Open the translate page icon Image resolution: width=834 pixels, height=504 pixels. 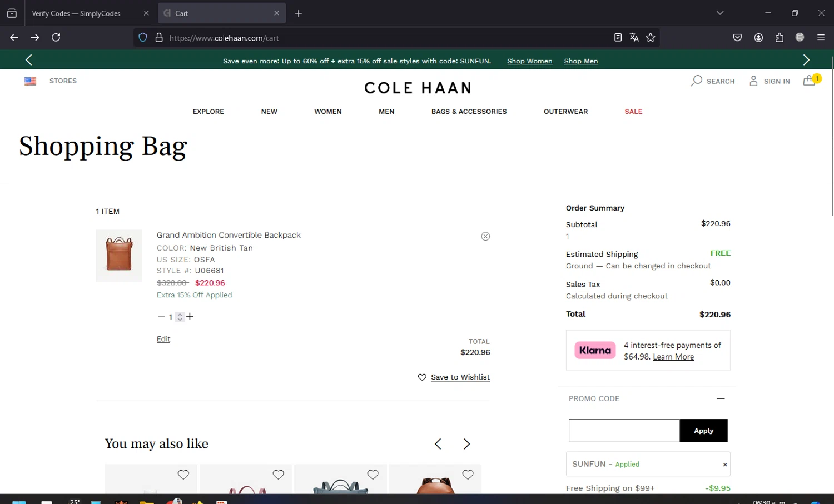coord(634,38)
